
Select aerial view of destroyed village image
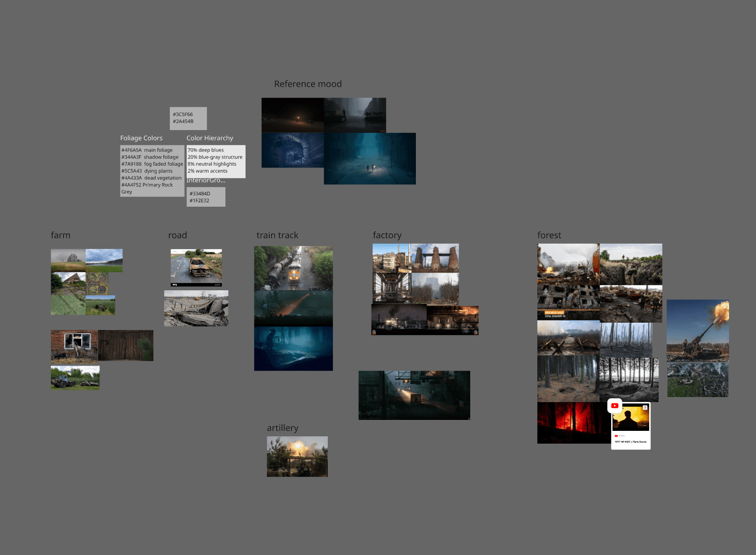point(698,380)
